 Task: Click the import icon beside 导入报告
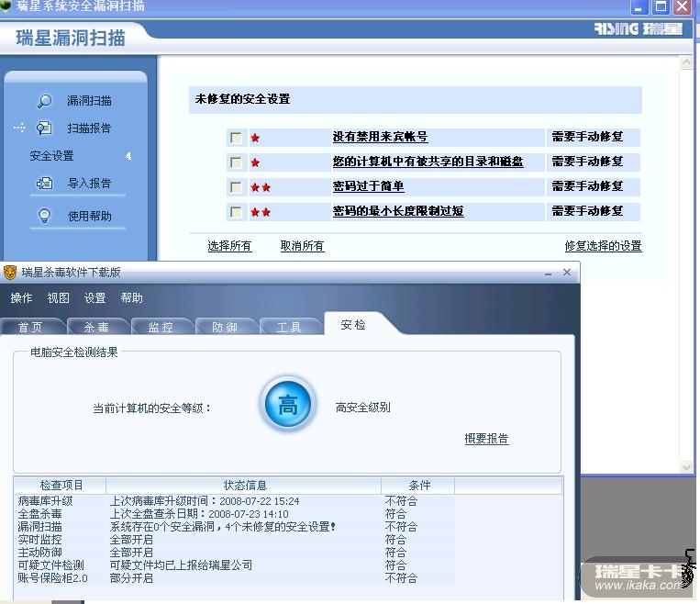coord(44,184)
